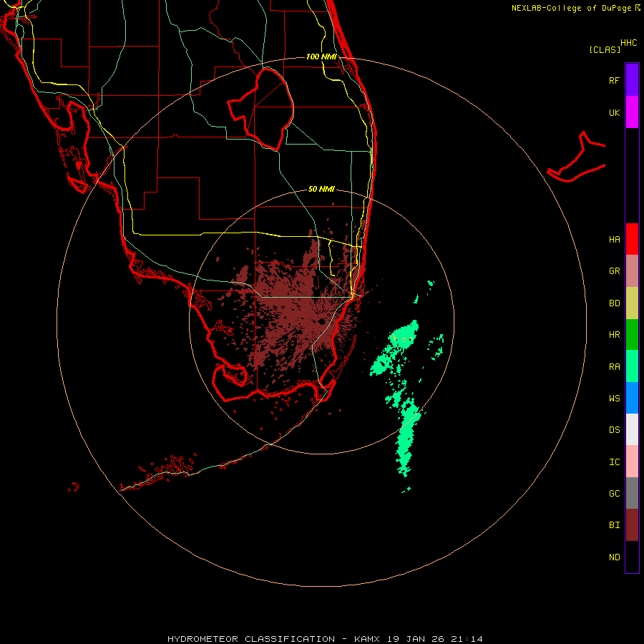Screen dimensions: 644x644
Task: Click the RF legend label
Action: pos(614,80)
